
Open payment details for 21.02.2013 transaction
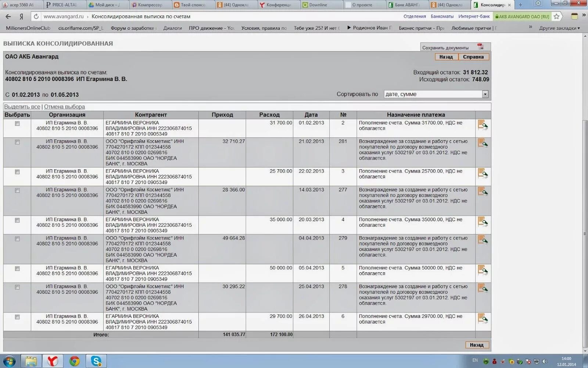tap(483, 144)
